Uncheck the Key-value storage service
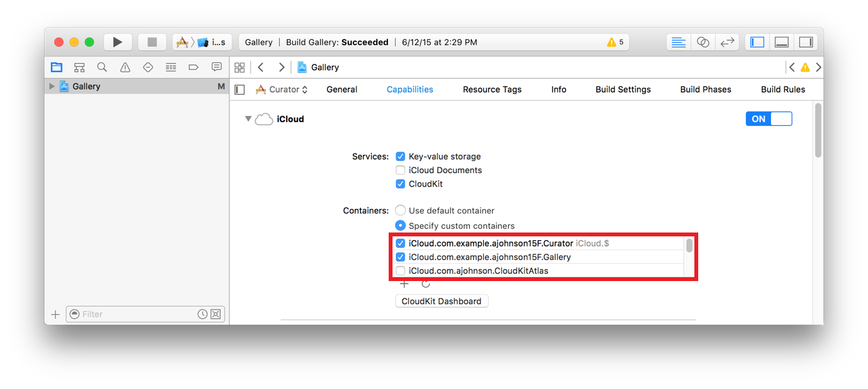Screen dimensions: 868x389 [x=400, y=156]
